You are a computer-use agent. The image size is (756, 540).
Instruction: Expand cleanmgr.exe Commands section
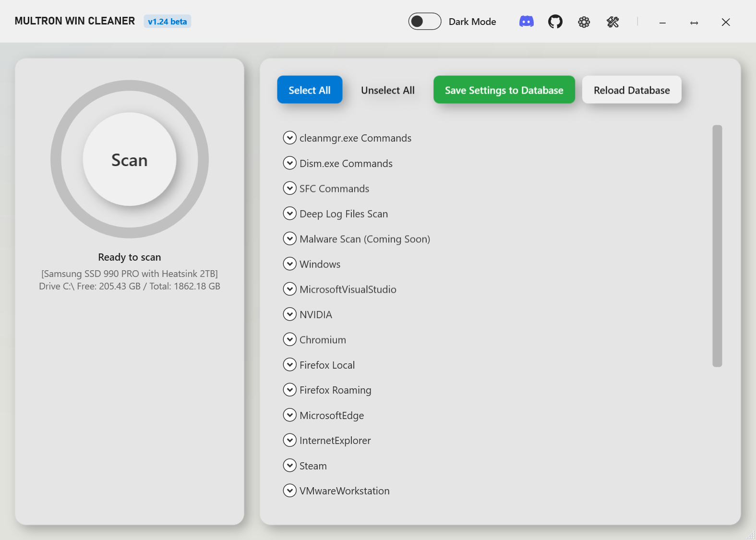[x=289, y=138]
